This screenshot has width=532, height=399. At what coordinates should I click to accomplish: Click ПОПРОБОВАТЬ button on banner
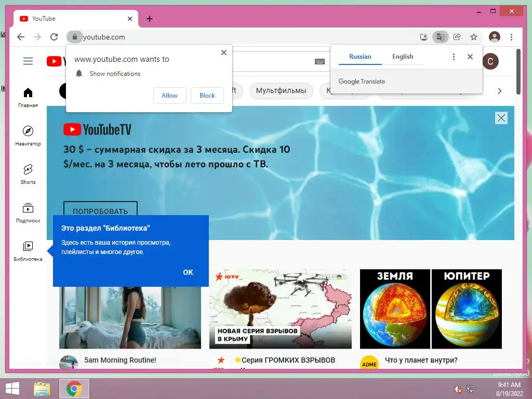coord(100,208)
